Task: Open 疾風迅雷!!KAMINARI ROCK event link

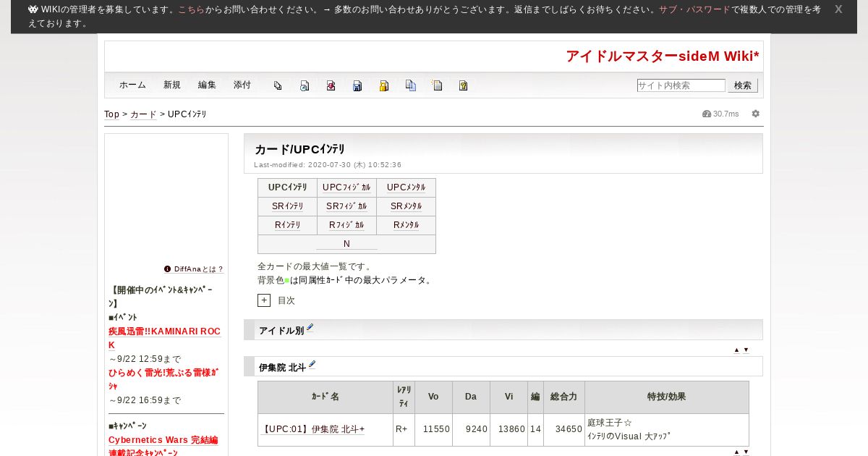Action: (164, 338)
